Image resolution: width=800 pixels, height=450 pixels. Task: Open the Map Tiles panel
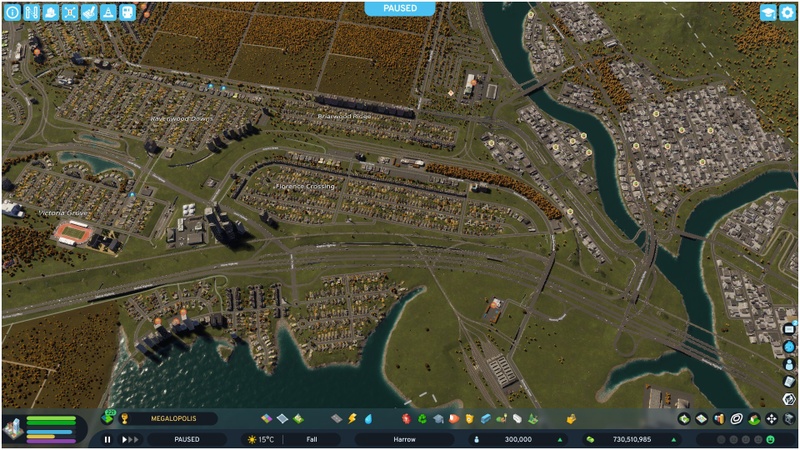(702, 419)
